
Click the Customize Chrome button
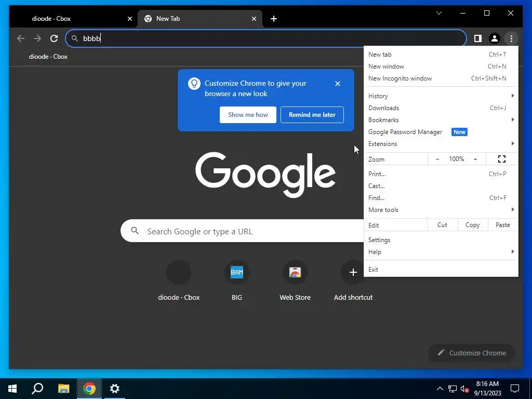pos(471,353)
